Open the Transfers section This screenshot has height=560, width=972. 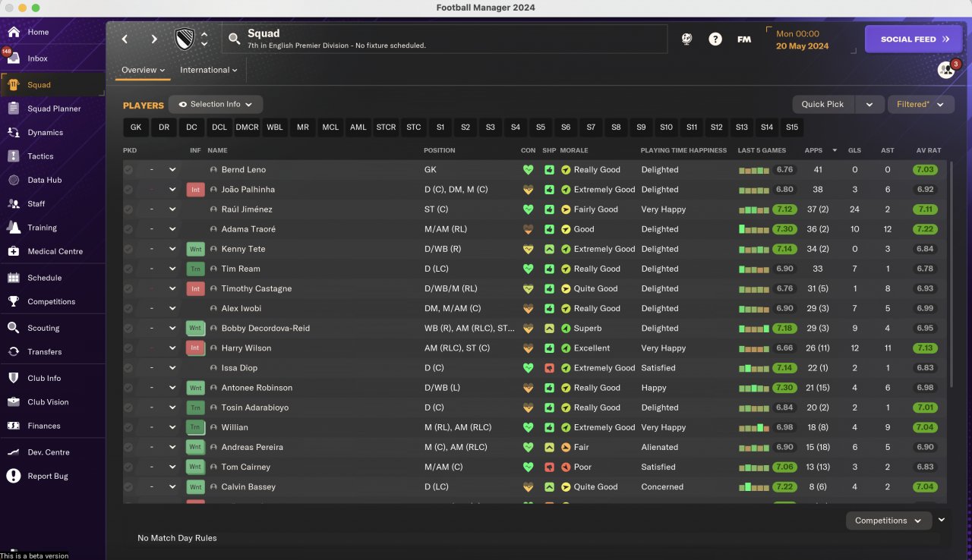coord(45,352)
